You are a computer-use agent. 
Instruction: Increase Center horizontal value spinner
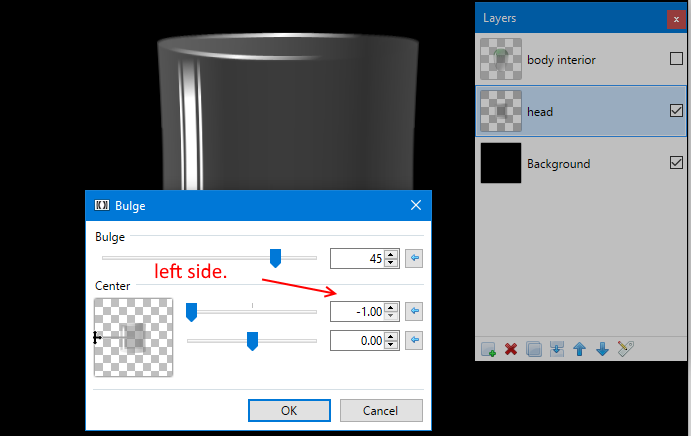pyautogui.click(x=391, y=307)
